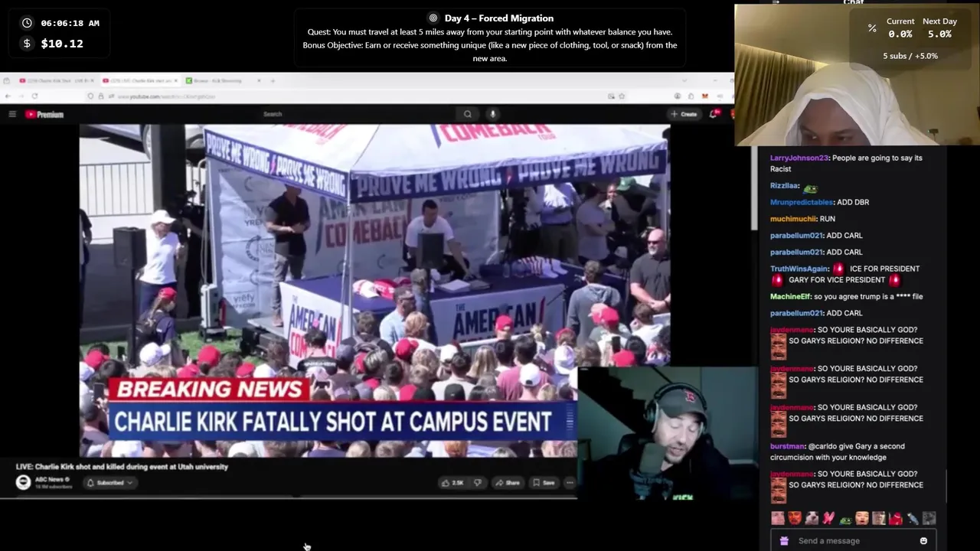Share the video with Share button
Image resolution: width=980 pixels, height=551 pixels.
pyautogui.click(x=507, y=483)
